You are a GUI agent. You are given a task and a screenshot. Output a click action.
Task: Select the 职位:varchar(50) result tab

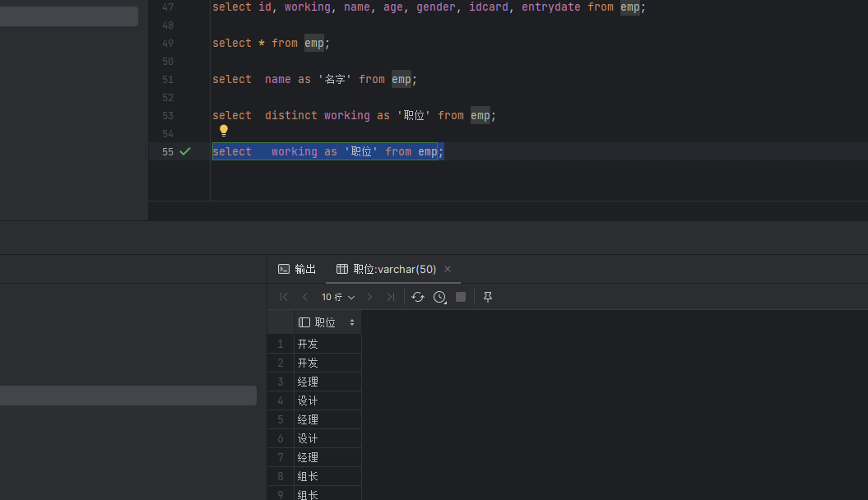pyautogui.click(x=387, y=270)
